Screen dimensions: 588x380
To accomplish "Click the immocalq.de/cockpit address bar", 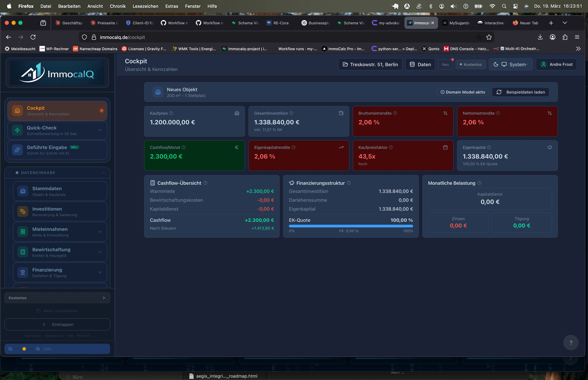I will tap(286, 37).
